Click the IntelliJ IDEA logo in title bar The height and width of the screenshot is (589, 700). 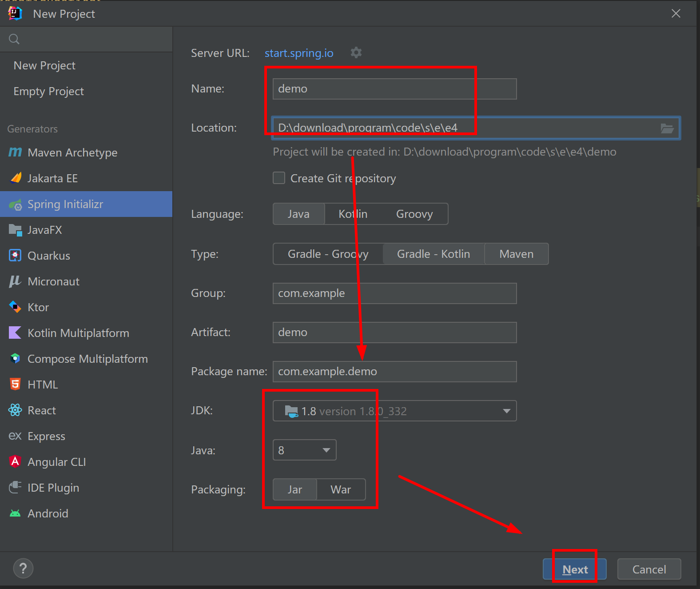pyautogui.click(x=15, y=13)
